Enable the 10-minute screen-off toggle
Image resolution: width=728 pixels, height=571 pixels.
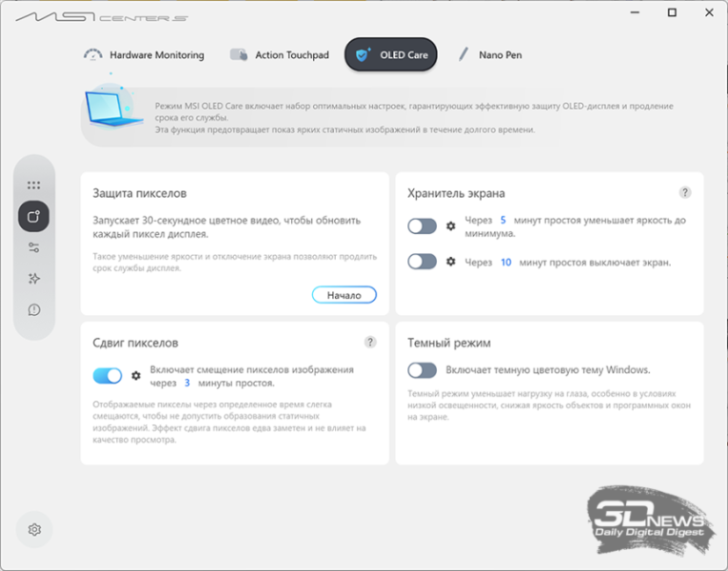422,262
